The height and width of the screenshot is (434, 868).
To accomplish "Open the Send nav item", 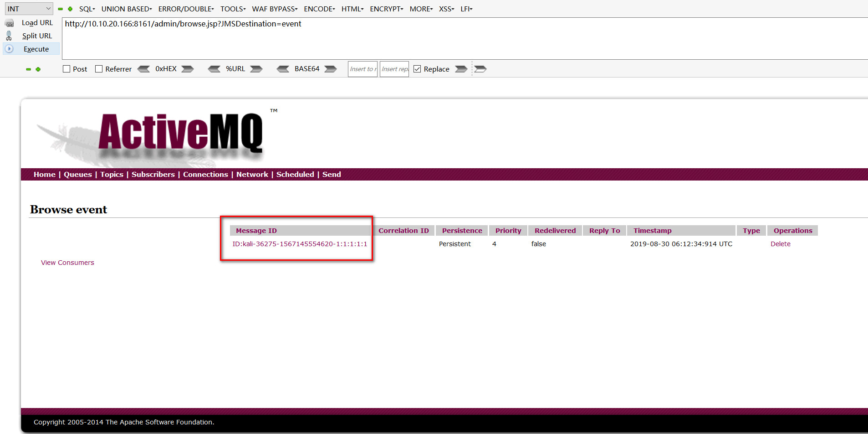I will pyautogui.click(x=332, y=175).
